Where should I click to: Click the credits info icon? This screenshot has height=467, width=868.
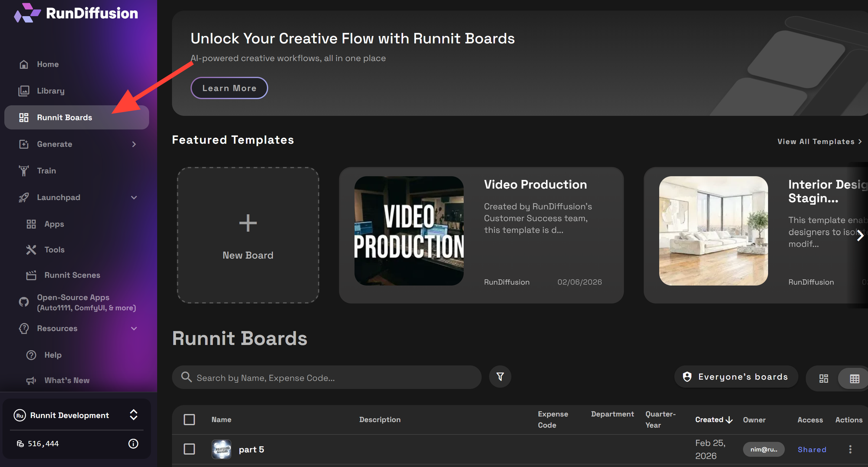(133, 444)
